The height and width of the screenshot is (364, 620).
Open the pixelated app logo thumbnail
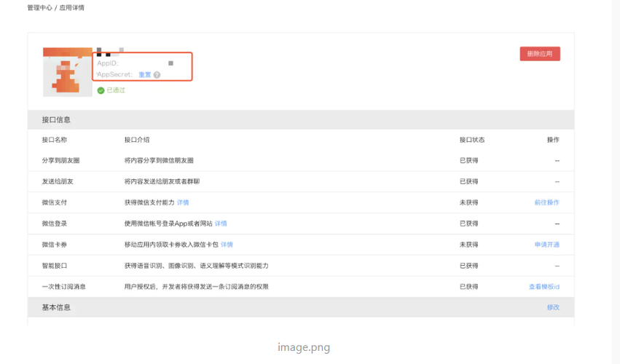(x=68, y=72)
